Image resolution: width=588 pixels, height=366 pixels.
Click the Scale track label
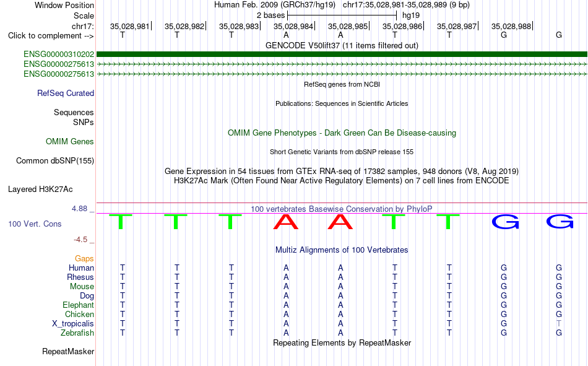84,15
